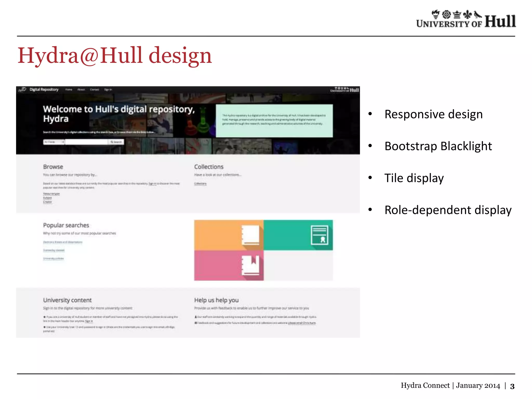The width and height of the screenshot is (532, 399).
Task: Follow the Creator browse link
Action: point(47,202)
